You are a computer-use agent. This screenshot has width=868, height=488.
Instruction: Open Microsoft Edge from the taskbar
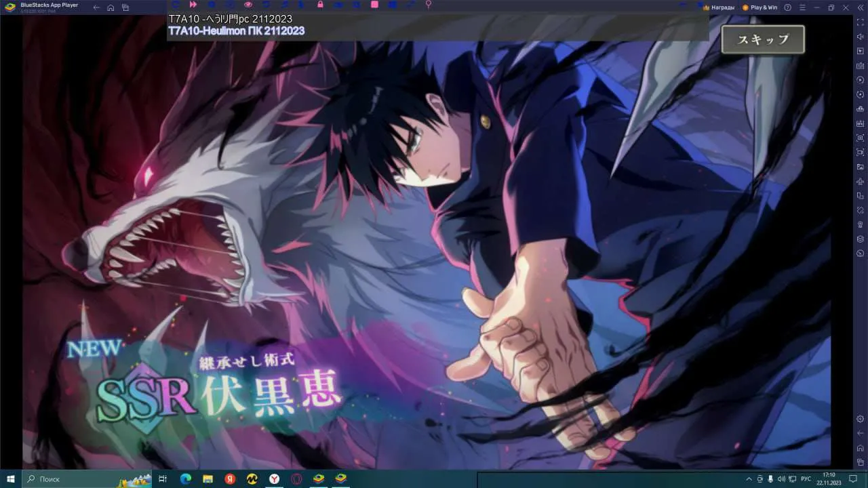pyautogui.click(x=185, y=479)
